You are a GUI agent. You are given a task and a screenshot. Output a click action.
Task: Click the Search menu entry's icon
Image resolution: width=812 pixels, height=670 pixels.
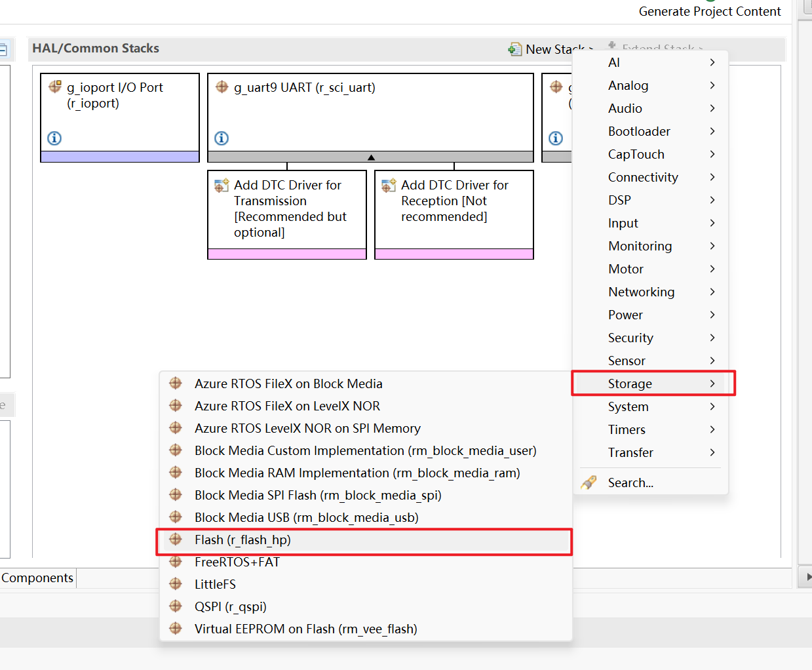pyautogui.click(x=589, y=483)
